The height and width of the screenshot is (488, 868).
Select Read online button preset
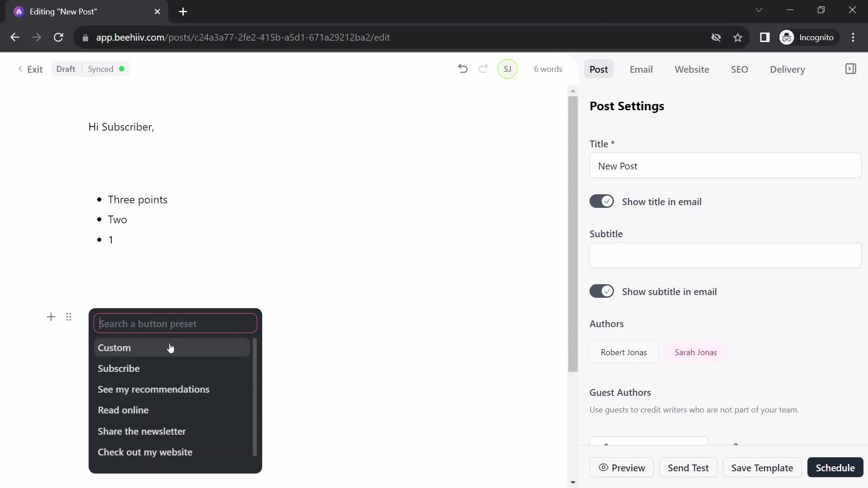click(123, 410)
